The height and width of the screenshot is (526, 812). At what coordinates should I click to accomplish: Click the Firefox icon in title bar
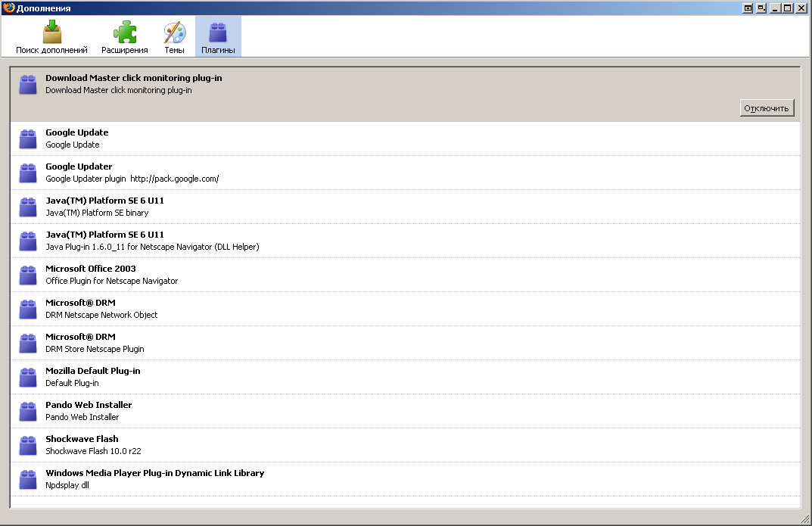9,8
